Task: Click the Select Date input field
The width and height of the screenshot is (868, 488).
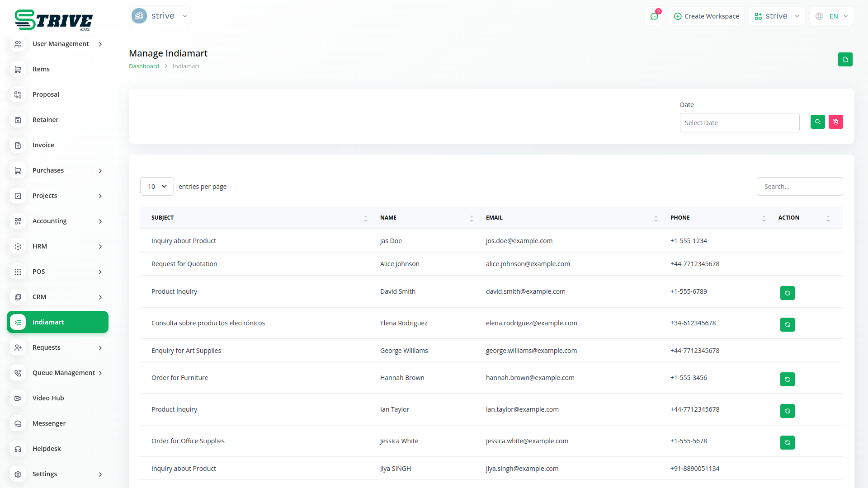Action: [739, 123]
